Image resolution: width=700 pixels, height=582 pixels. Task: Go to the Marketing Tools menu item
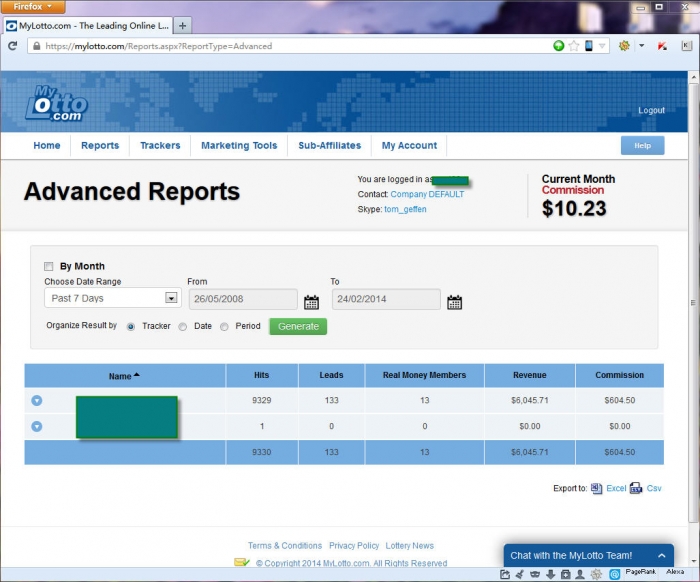[x=239, y=146]
